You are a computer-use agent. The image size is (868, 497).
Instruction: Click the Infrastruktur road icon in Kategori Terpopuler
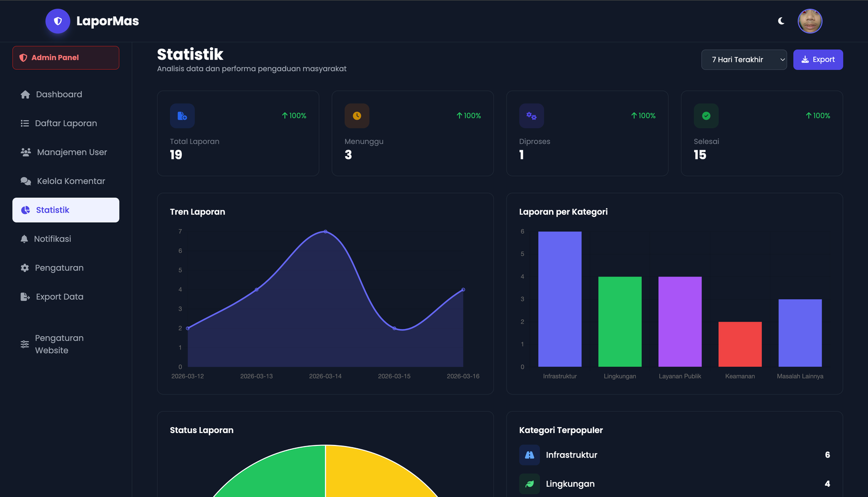529,455
